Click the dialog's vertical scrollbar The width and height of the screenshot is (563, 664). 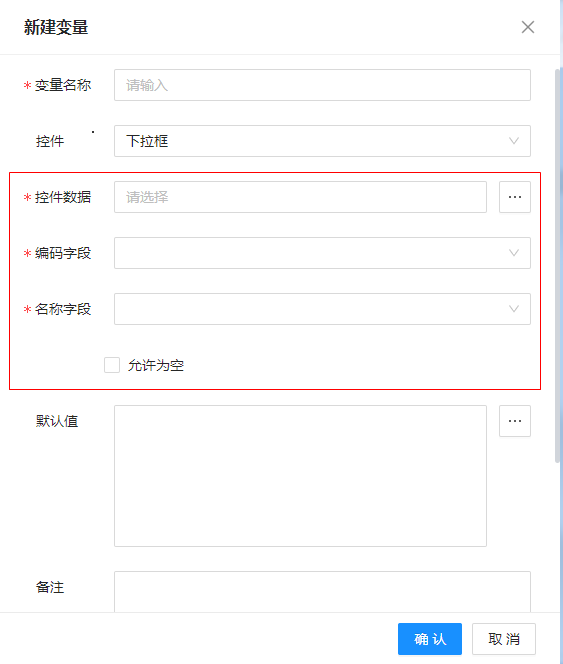tap(557, 265)
